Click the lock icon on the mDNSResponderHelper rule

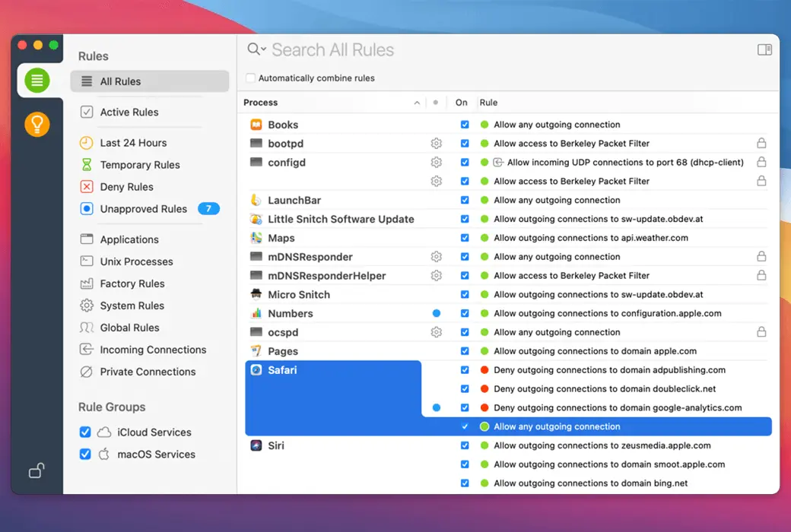[761, 275]
